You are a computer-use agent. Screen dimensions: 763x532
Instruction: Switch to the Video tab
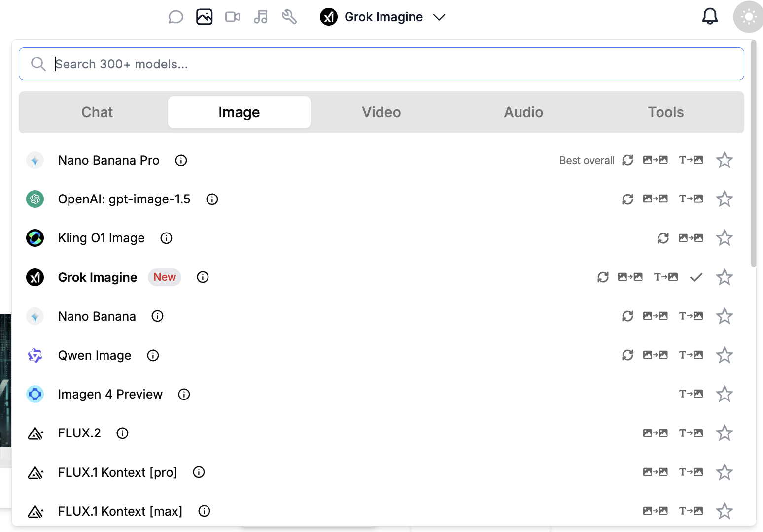381,112
